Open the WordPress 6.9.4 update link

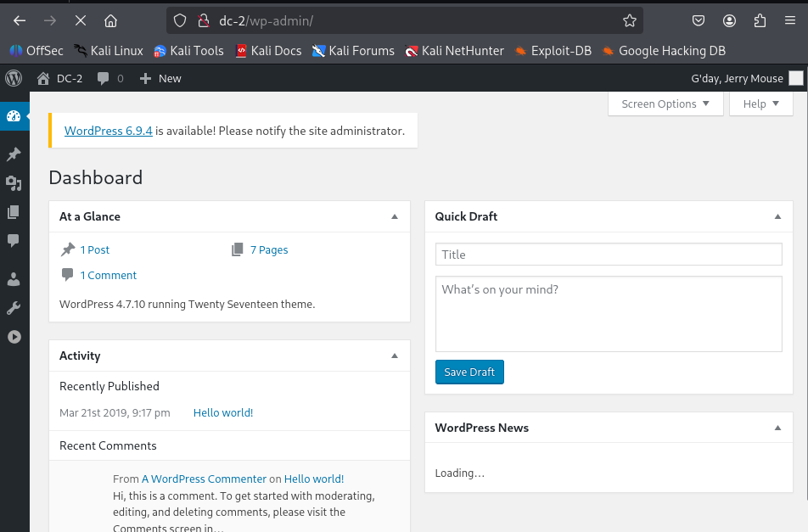[x=109, y=131]
